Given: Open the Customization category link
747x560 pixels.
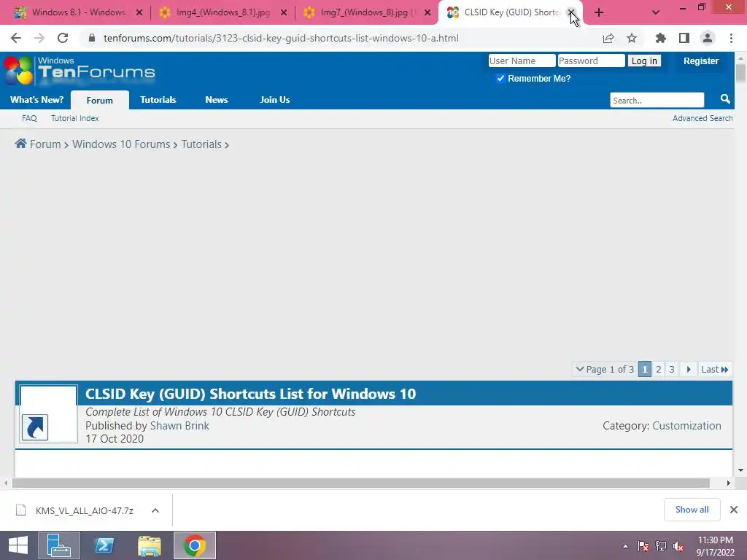Looking at the screenshot, I should coord(686,425).
